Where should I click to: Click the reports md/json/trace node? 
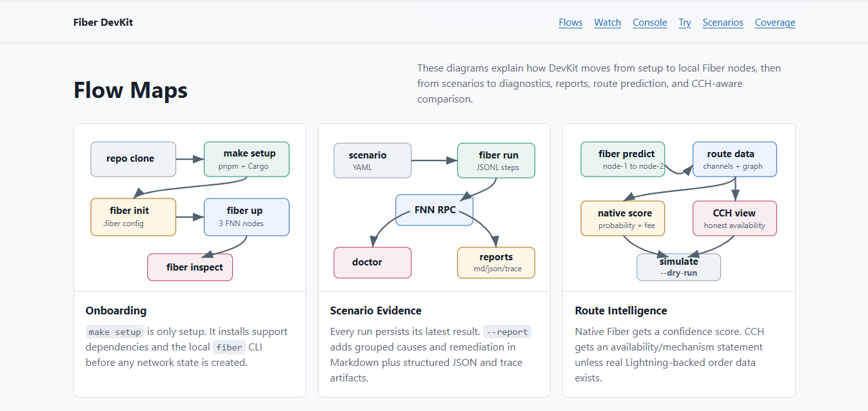pyautogui.click(x=496, y=263)
